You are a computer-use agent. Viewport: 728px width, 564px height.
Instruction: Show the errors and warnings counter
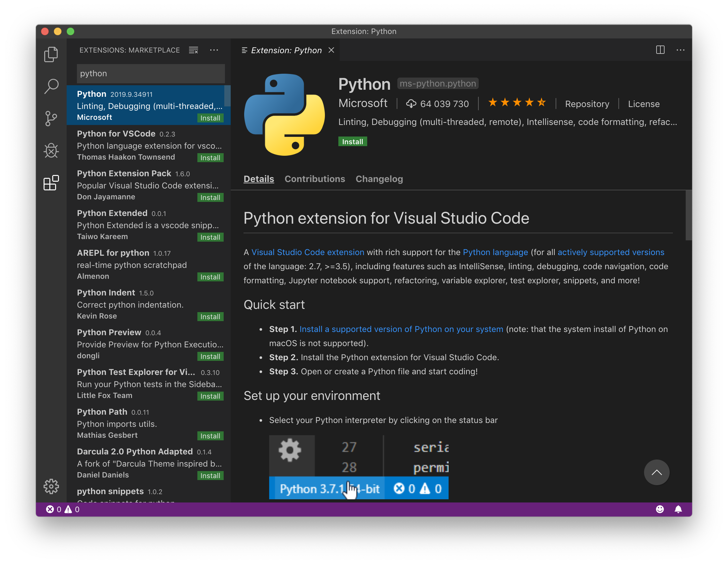tap(63, 509)
